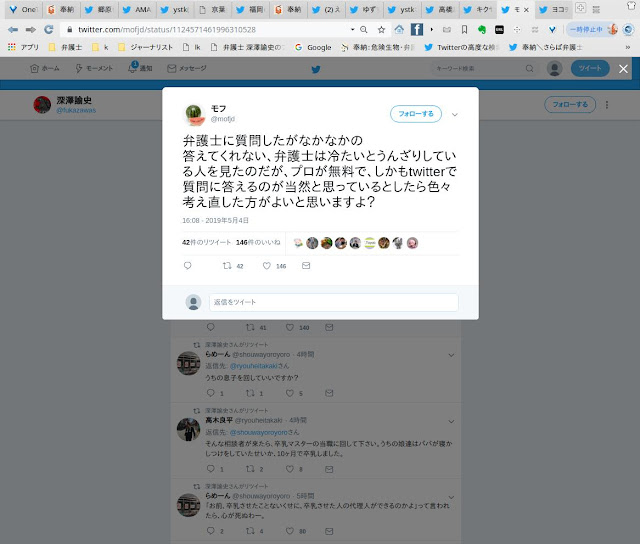Toggle follow on モフ with フォローする button
This screenshot has height=544, width=640.
[416, 114]
